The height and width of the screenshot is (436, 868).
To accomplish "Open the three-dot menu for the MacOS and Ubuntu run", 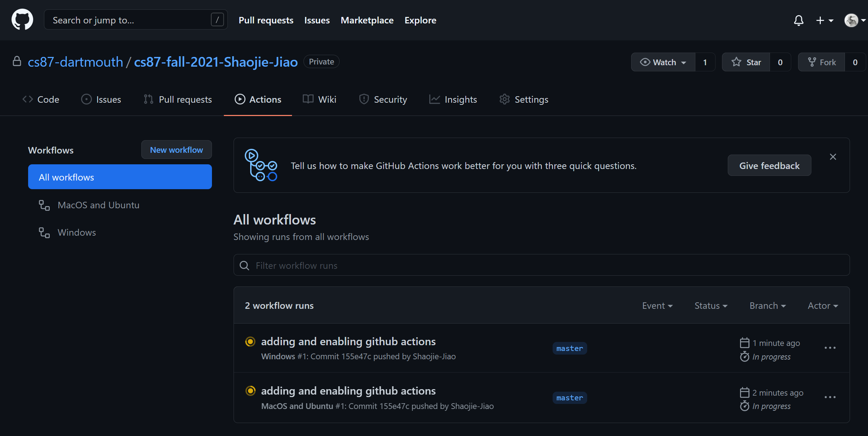I will [x=830, y=397].
